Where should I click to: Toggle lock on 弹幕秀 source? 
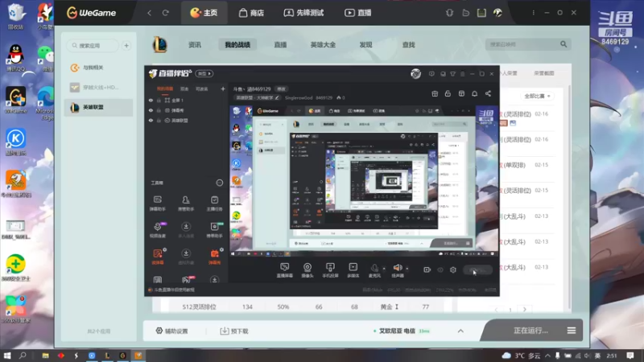tap(159, 110)
